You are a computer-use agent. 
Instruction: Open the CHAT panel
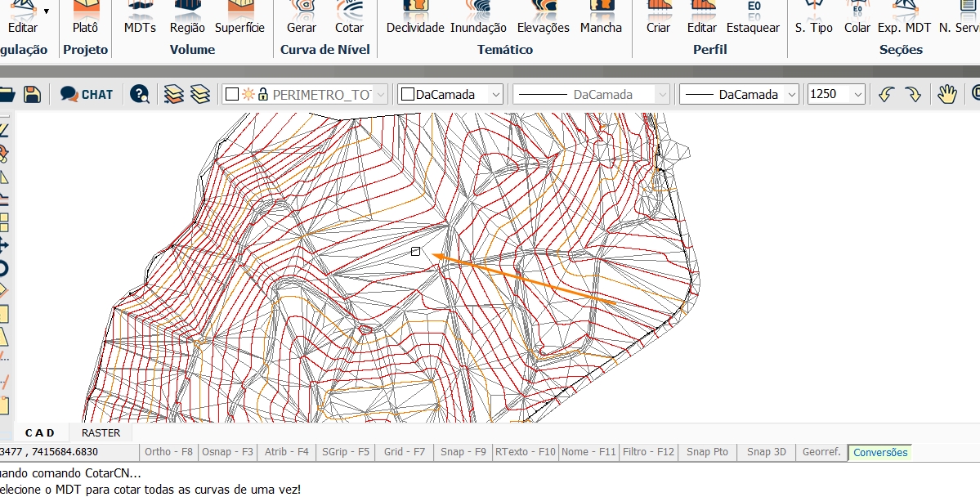(x=86, y=93)
